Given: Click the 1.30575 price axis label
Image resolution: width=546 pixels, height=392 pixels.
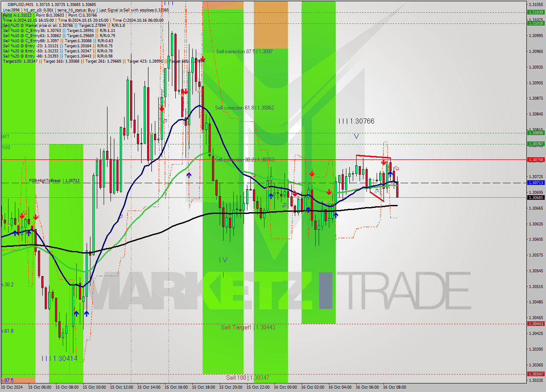Looking at the screenshot, I should pyautogui.click(x=535, y=255).
